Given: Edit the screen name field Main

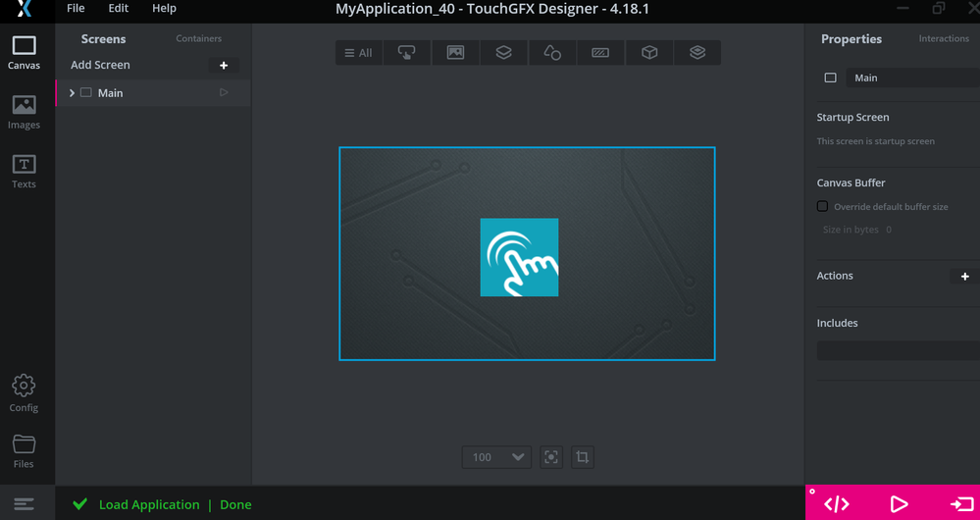Looking at the screenshot, I should pyautogui.click(x=913, y=78).
